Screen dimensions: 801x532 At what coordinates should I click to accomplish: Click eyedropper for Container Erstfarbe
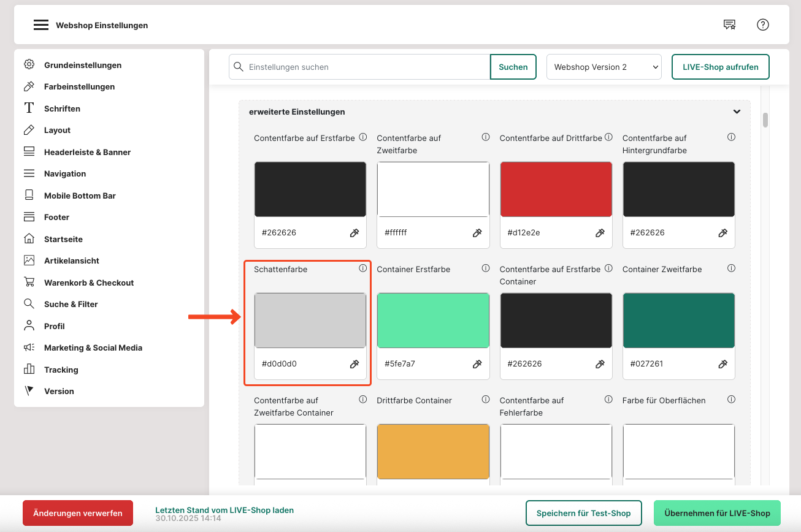(x=477, y=364)
